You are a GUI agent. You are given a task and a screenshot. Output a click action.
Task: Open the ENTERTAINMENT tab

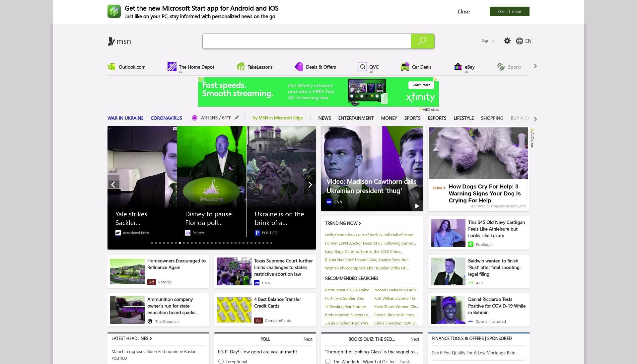[x=356, y=118]
